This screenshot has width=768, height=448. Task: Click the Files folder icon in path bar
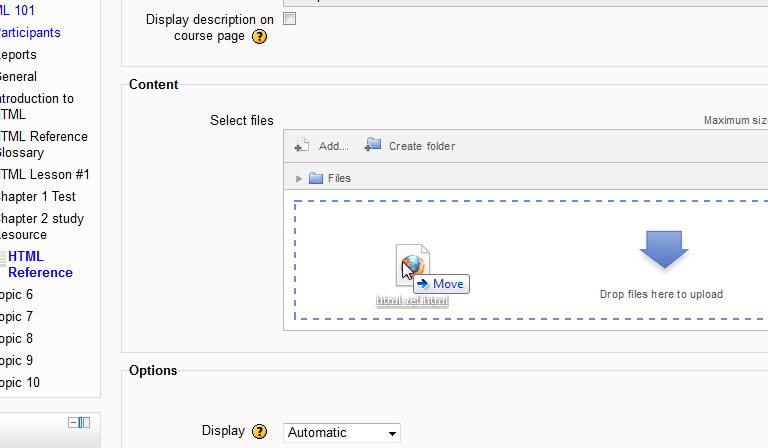tap(316, 178)
